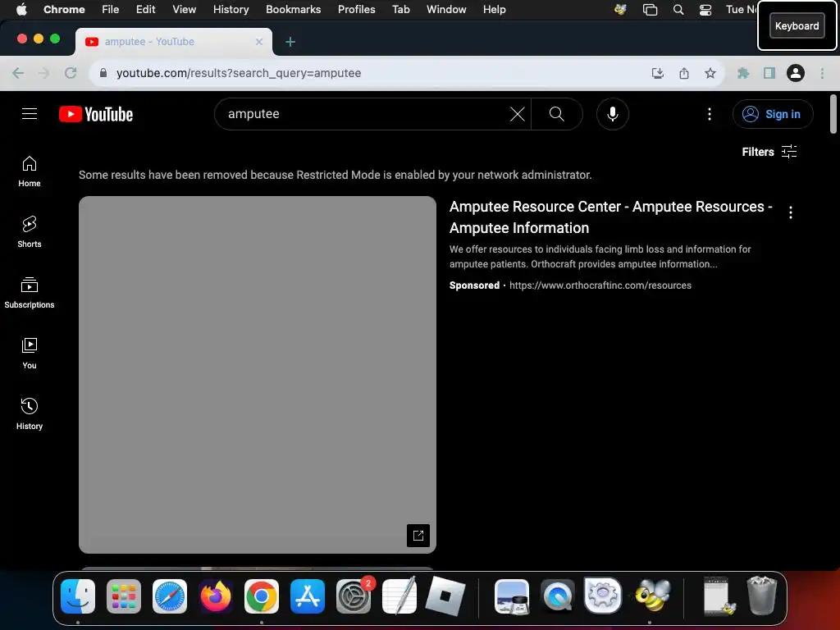Clear the search box with the X

517,113
